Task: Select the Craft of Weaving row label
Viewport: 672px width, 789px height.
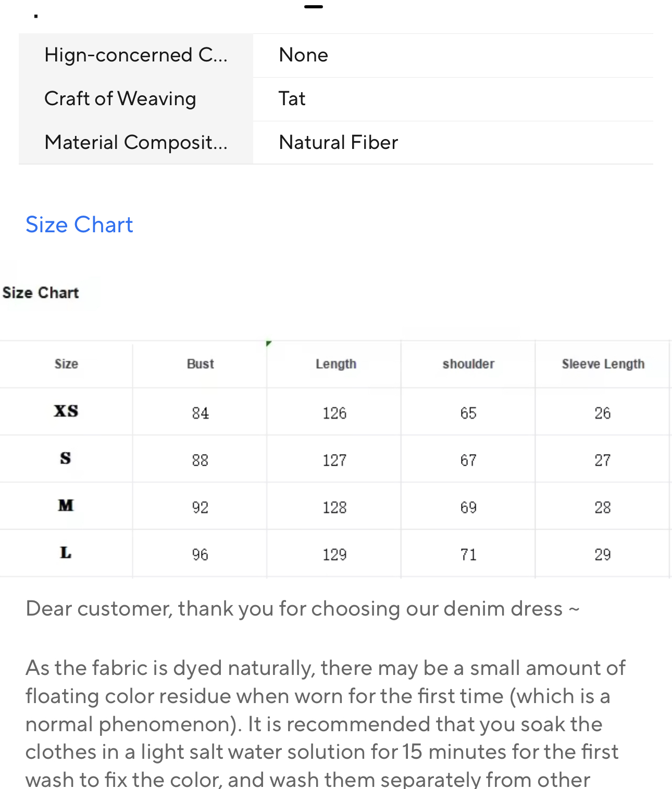Action: point(120,99)
